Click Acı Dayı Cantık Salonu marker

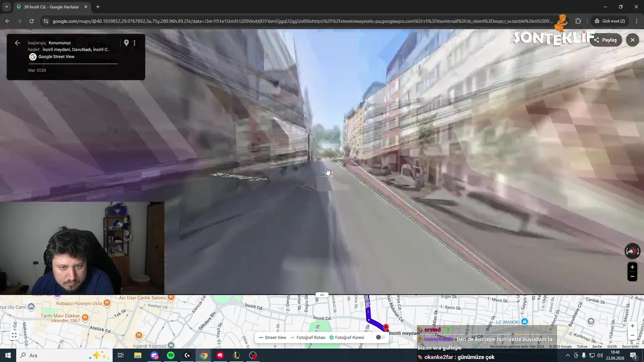171,298
